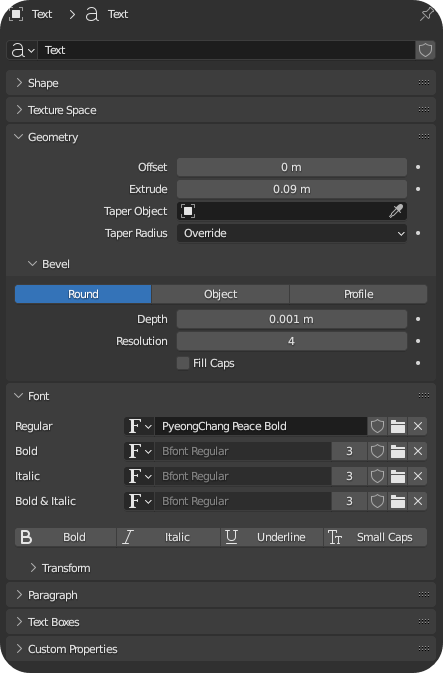
Task: Click the bevel Resolution field
Action: (x=292, y=341)
